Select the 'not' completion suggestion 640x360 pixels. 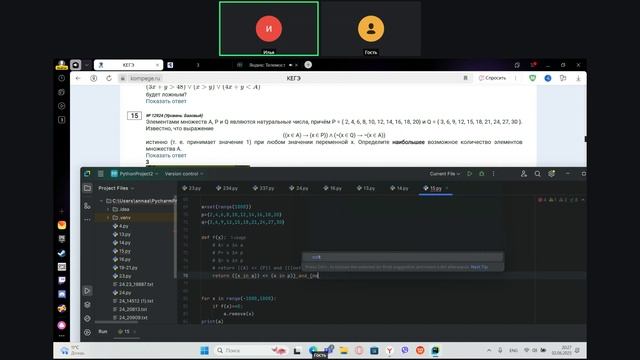pos(402,257)
